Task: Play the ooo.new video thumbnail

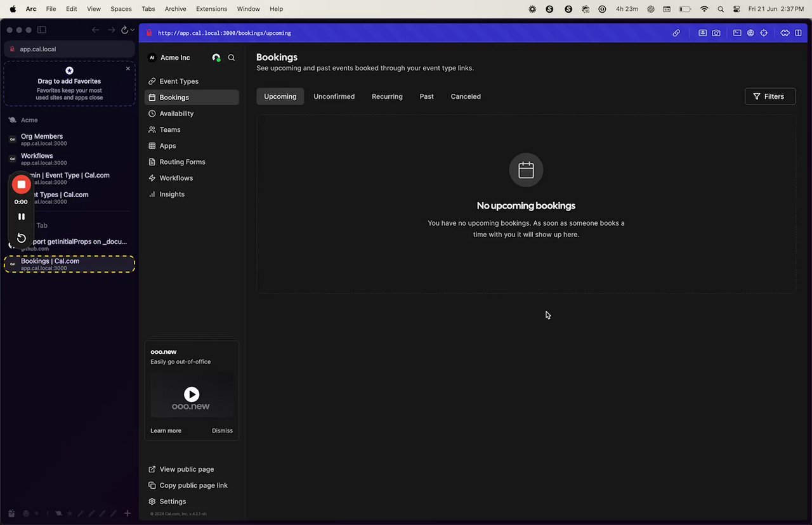Action: (x=192, y=394)
